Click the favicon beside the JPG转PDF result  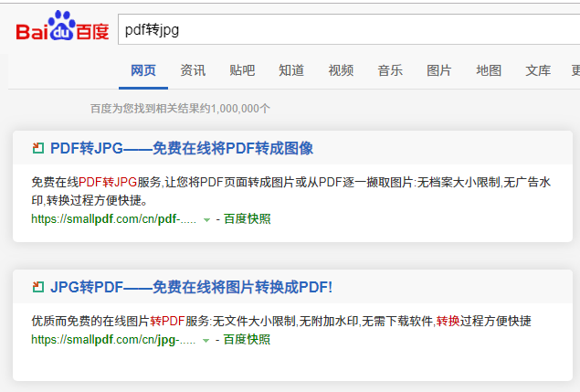coord(38,287)
